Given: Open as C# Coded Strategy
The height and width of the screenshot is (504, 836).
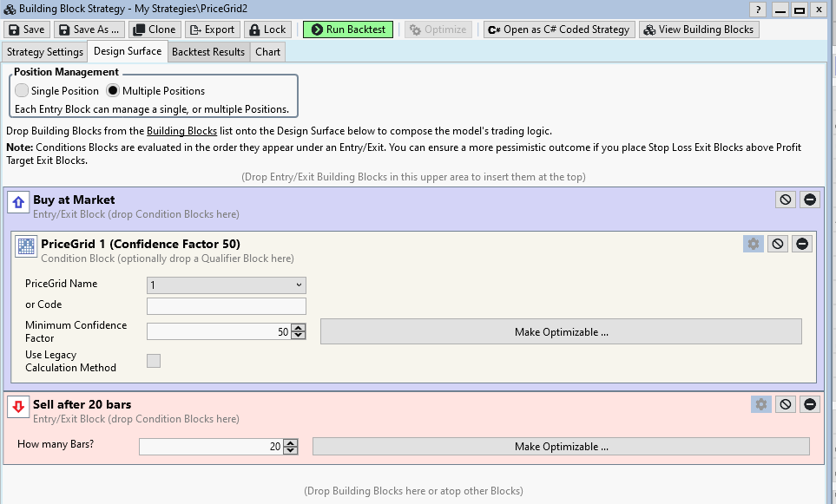Looking at the screenshot, I should pyautogui.click(x=559, y=29).
